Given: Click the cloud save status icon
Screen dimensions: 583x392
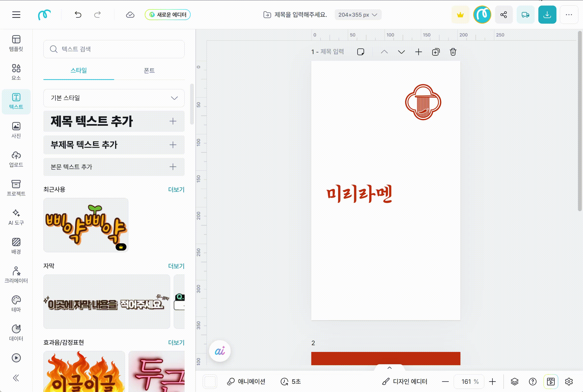Looking at the screenshot, I should click(x=130, y=15).
